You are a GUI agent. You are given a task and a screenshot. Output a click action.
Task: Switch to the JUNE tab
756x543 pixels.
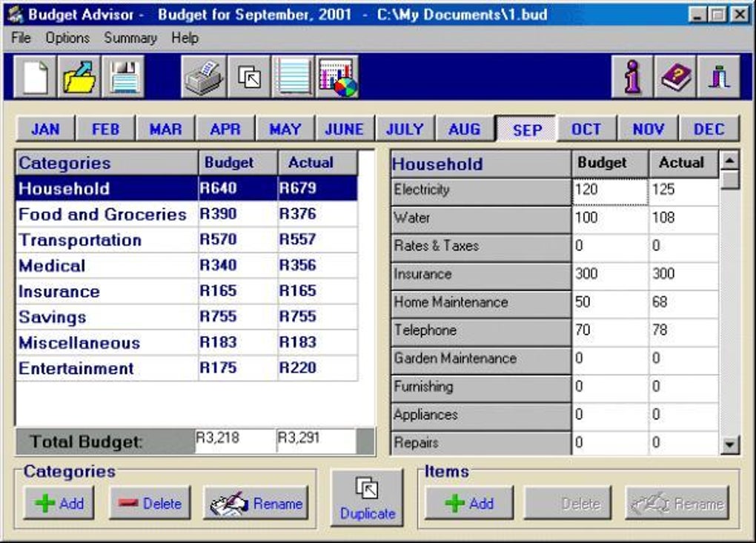[x=345, y=129]
